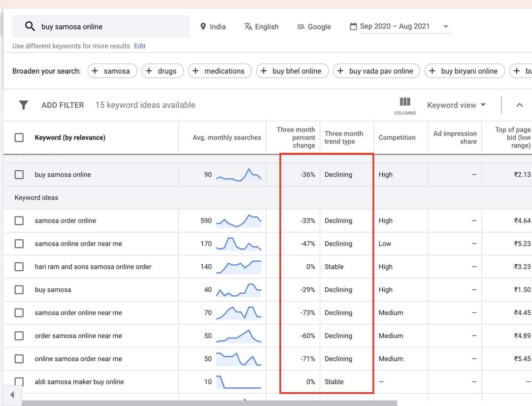Screen dimensions: 532x406
Task: Click trend sparkline for buy samosa row
Action: [x=238, y=290]
